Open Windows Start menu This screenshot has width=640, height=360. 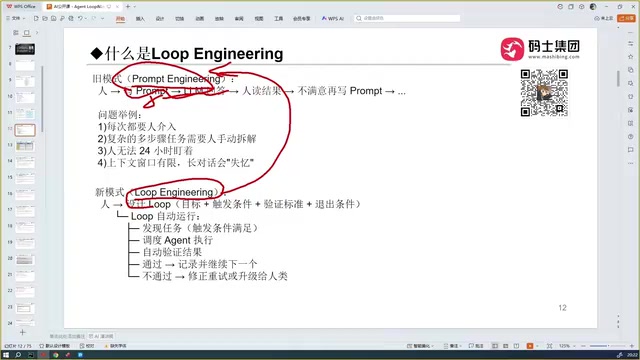pyautogui.click(x=6, y=355)
